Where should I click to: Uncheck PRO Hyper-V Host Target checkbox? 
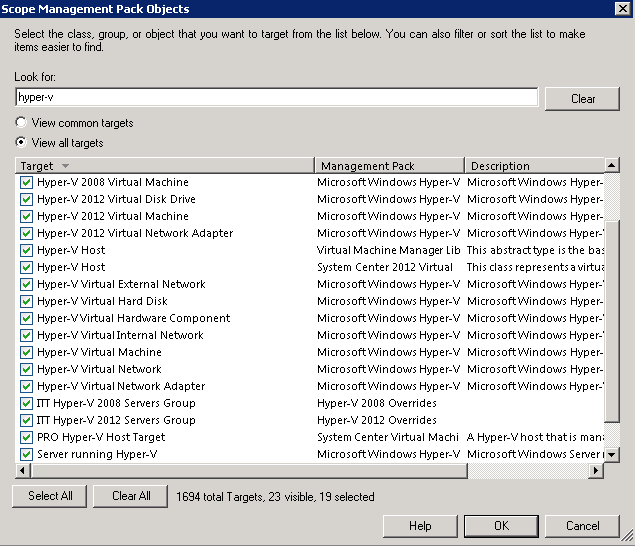click(x=26, y=438)
